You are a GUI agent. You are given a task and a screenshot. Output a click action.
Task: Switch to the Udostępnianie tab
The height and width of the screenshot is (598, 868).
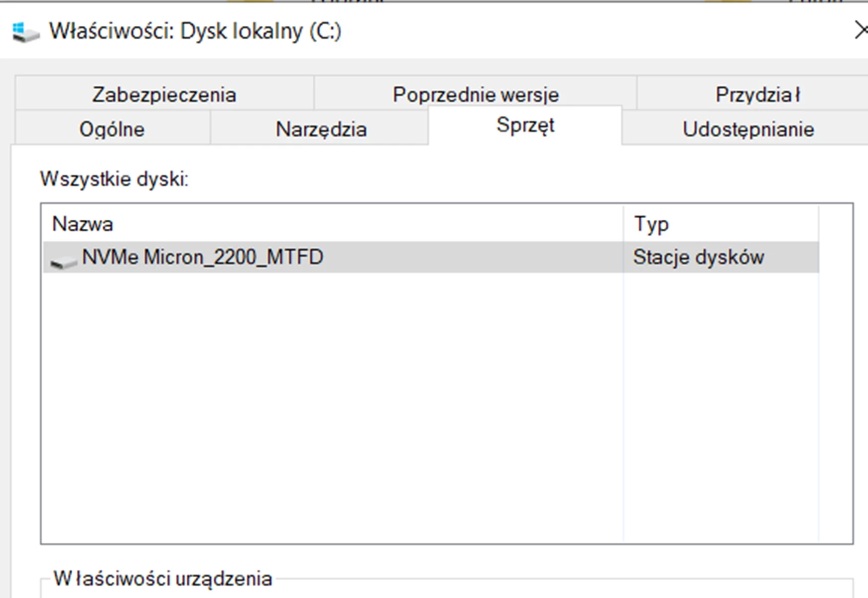(x=747, y=129)
